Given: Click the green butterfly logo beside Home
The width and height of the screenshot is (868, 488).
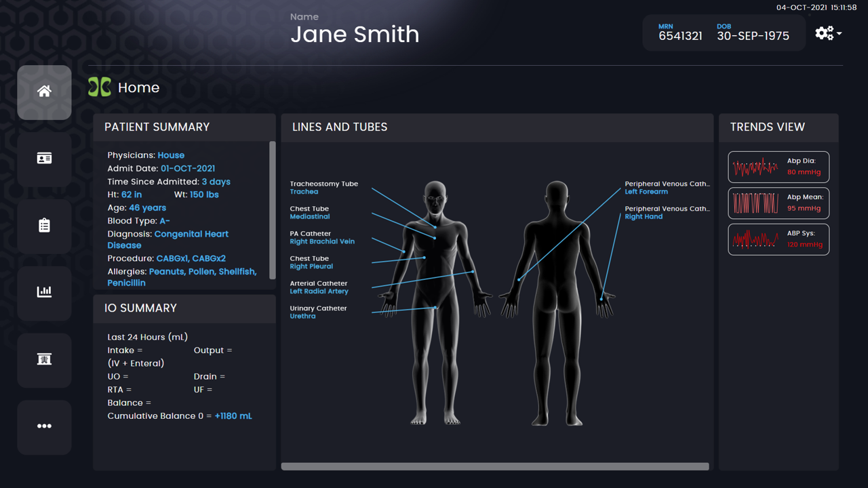Looking at the screenshot, I should click(x=100, y=87).
